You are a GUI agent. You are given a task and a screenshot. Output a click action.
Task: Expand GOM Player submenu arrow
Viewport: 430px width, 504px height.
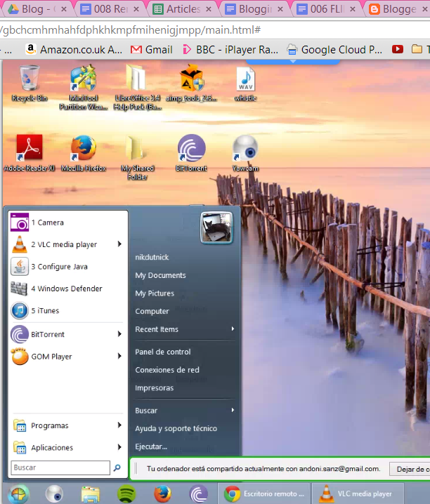point(119,356)
